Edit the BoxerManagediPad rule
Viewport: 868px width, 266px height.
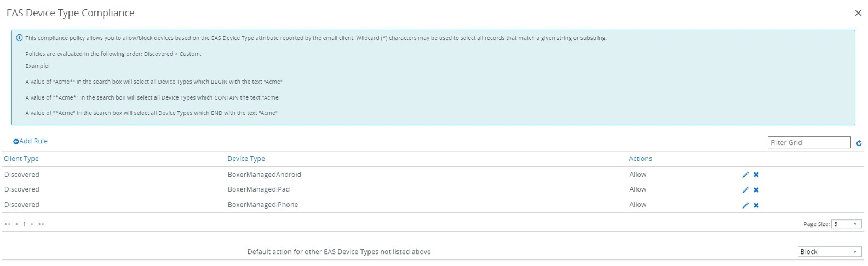pyautogui.click(x=745, y=190)
